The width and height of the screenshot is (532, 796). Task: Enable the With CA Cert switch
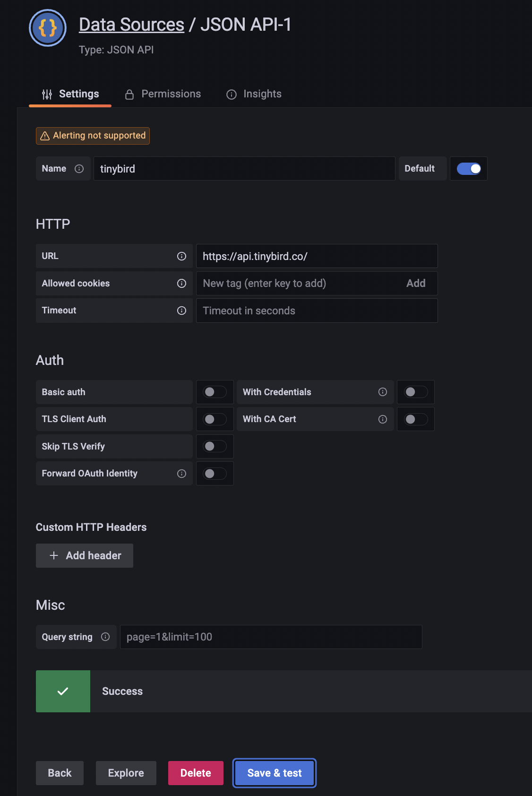416,419
